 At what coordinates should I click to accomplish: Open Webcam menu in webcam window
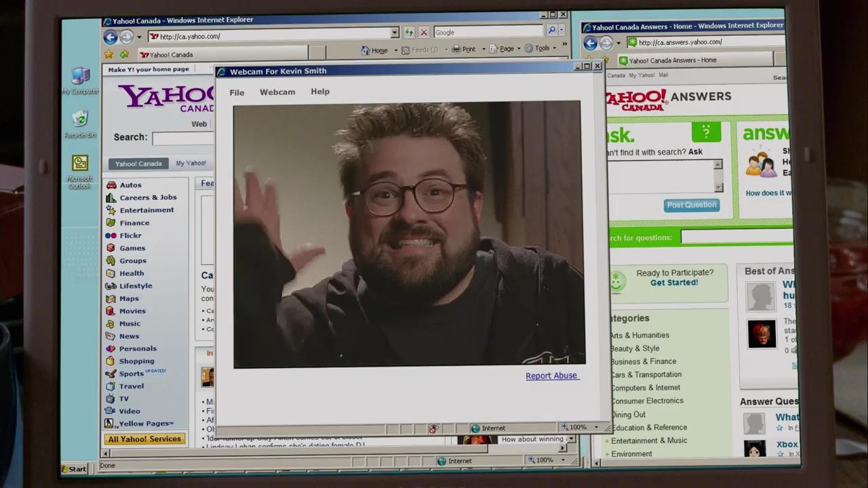(x=277, y=92)
